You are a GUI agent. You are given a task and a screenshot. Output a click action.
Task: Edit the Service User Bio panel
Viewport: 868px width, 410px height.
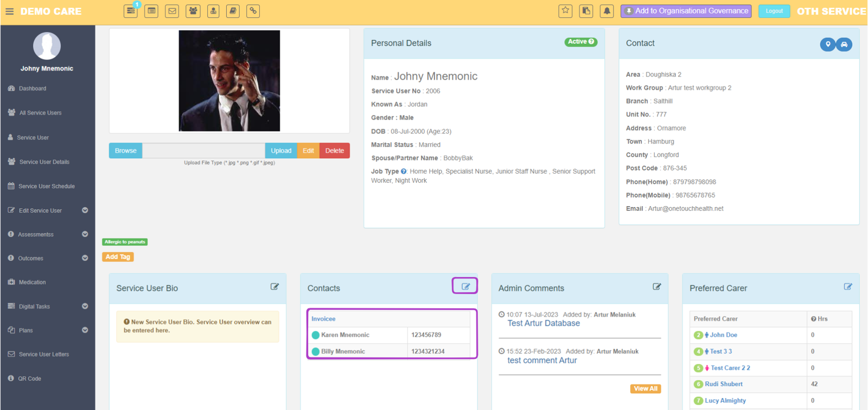(x=275, y=287)
